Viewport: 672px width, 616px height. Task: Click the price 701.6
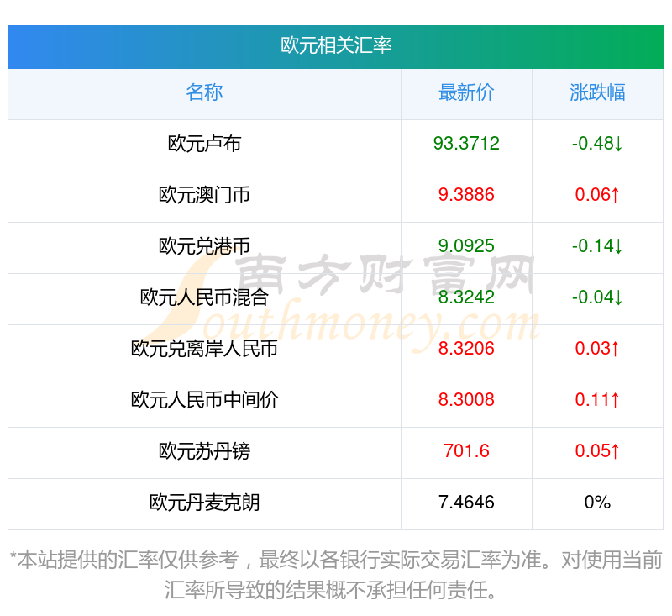coord(466,451)
